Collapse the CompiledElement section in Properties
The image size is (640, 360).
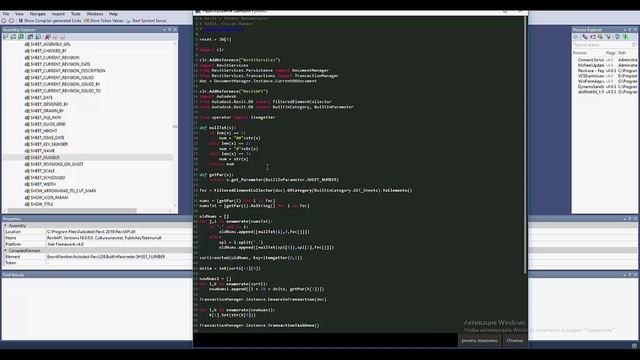[x=5, y=250]
